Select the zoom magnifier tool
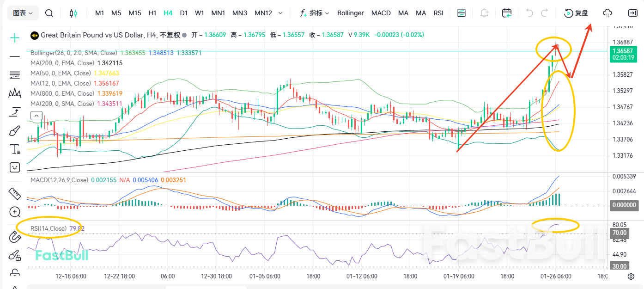 click(x=14, y=212)
